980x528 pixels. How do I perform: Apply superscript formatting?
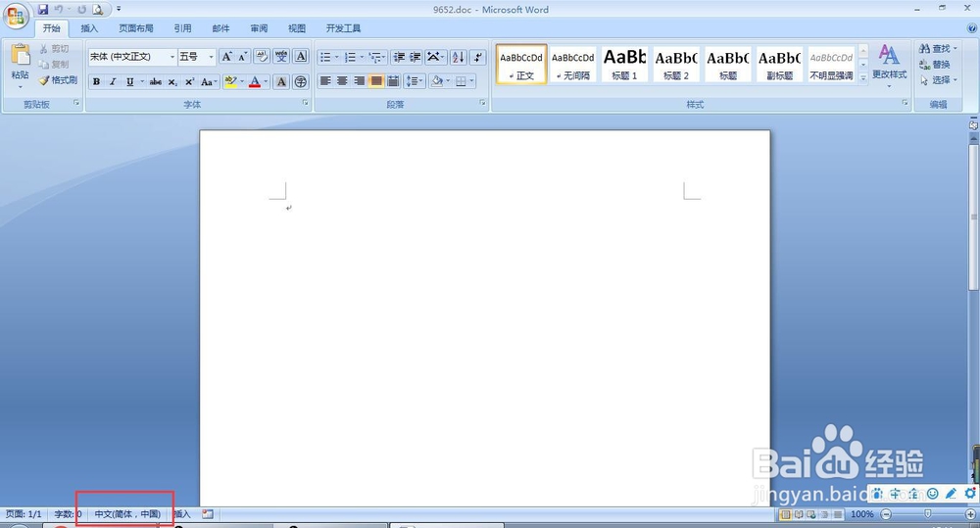tap(189, 82)
